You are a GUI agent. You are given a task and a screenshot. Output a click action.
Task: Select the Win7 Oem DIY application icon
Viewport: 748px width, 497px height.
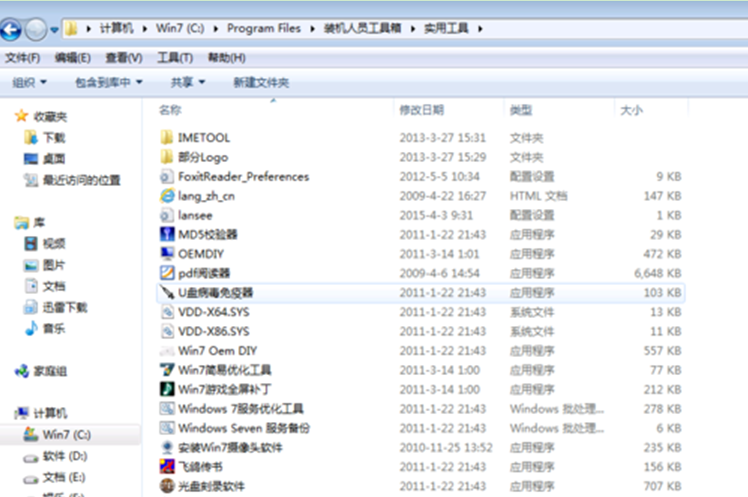pos(166,351)
